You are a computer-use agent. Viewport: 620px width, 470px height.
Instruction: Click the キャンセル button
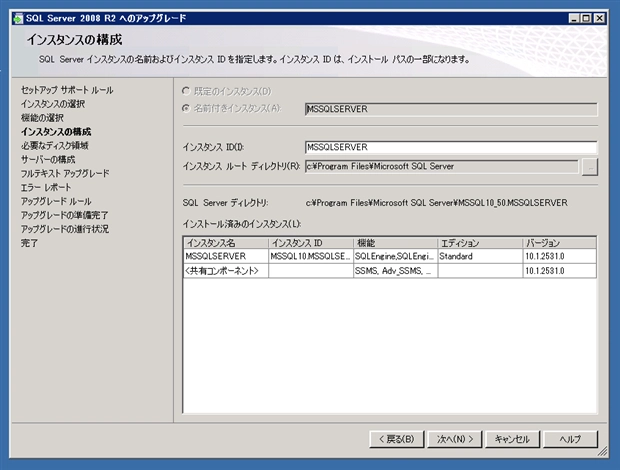coord(512,439)
